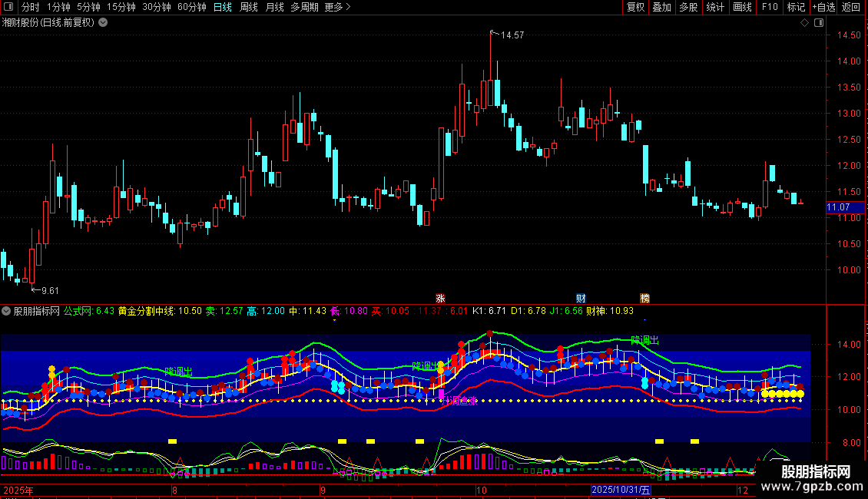Viewport: 868px width, 499px height.
Task: Click the 14.57 high price label
Action: point(512,35)
